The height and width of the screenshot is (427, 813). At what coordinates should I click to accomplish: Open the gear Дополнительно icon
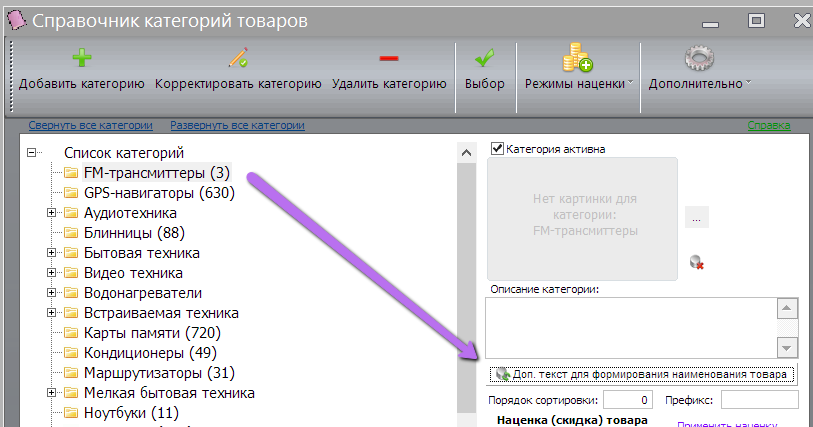point(699,58)
